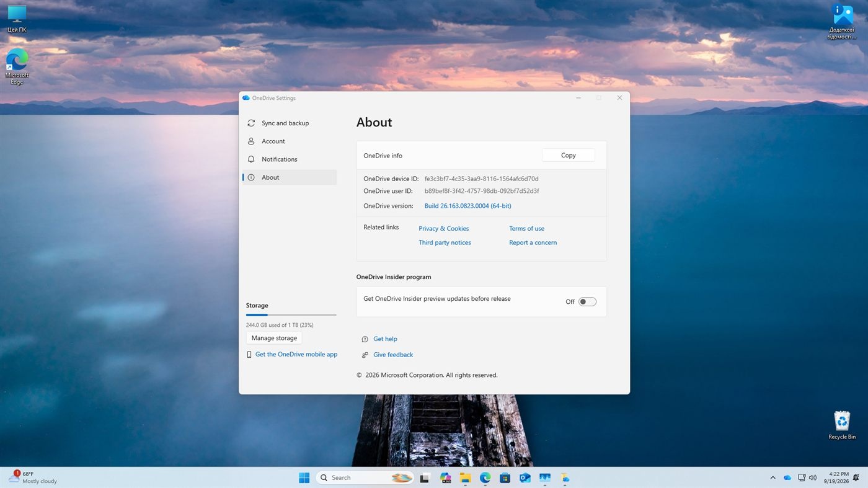868x488 pixels.
Task: Click the taskbar Search box
Action: [365, 477]
